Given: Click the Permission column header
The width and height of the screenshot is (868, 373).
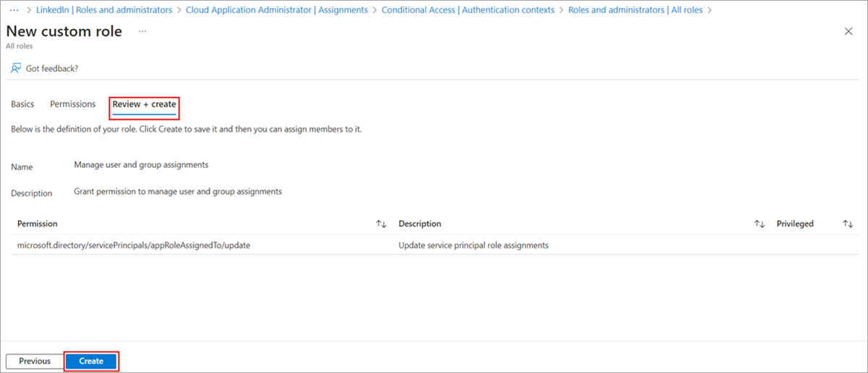Looking at the screenshot, I should tap(38, 224).
